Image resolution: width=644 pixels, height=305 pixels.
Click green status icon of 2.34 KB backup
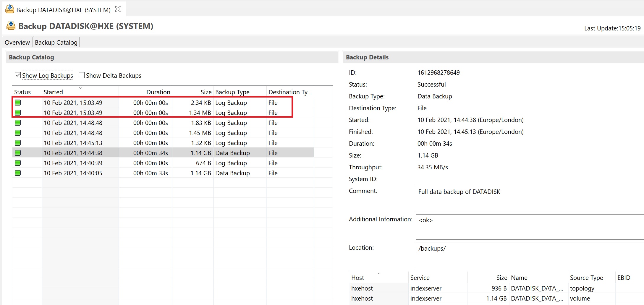click(18, 103)
